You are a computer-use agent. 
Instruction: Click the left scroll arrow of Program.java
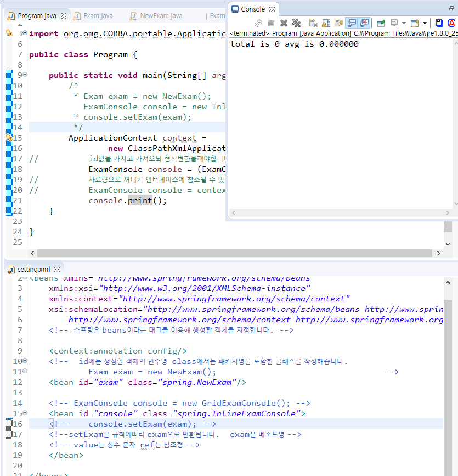tap(32, 253)
